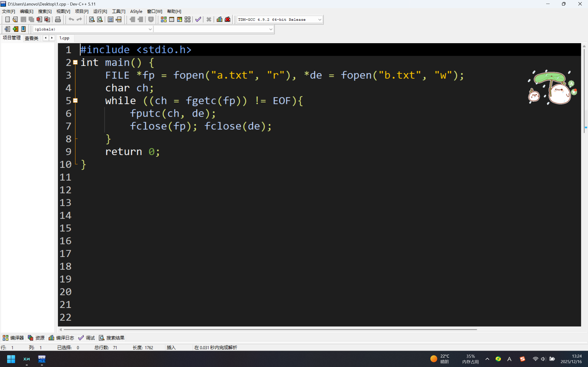This screenshot has height=367, width=588.
Task: Open the 运行[R] menu
Action: point(100,11)
